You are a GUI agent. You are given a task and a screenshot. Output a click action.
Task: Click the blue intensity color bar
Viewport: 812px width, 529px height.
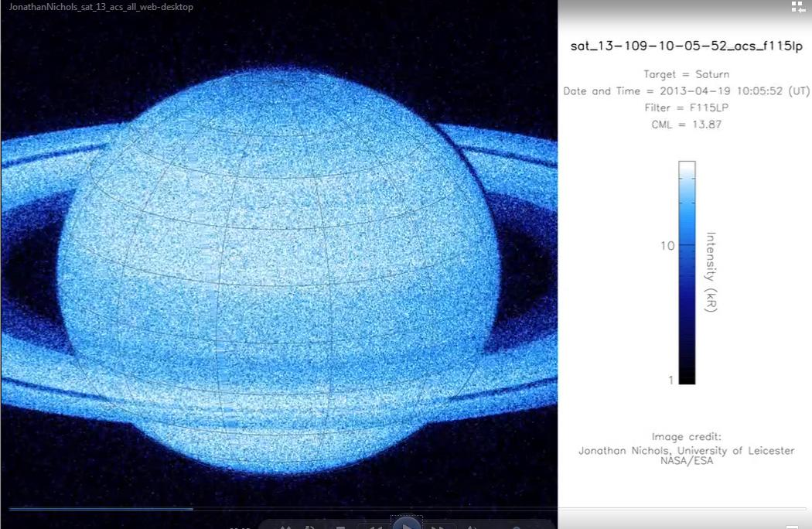coord(687,272)
